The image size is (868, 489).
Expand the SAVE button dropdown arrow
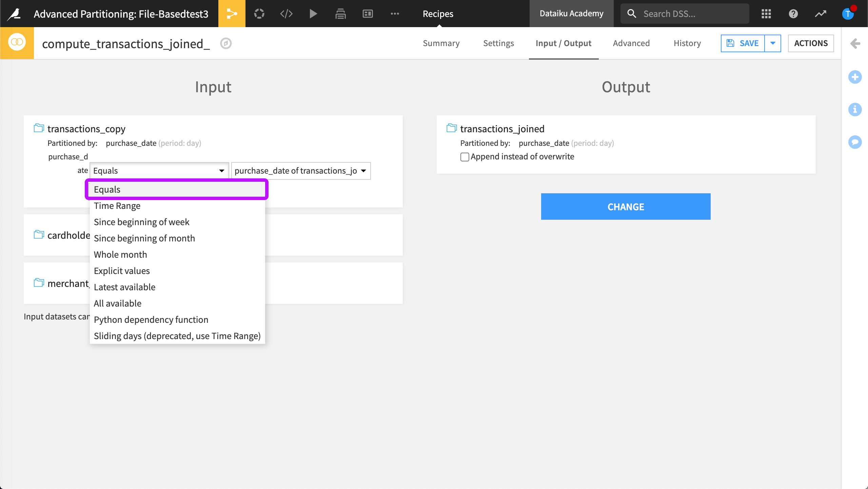click(773, 43)
